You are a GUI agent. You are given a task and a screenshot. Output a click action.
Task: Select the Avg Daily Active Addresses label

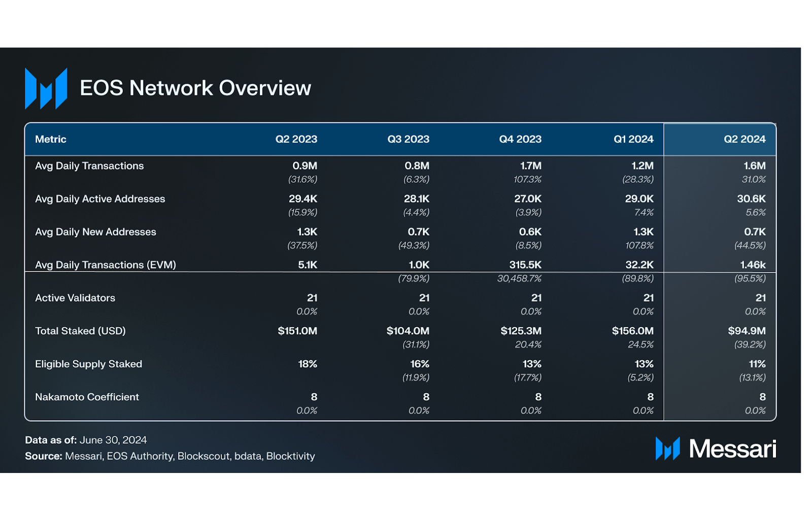(x=100, y=199)
